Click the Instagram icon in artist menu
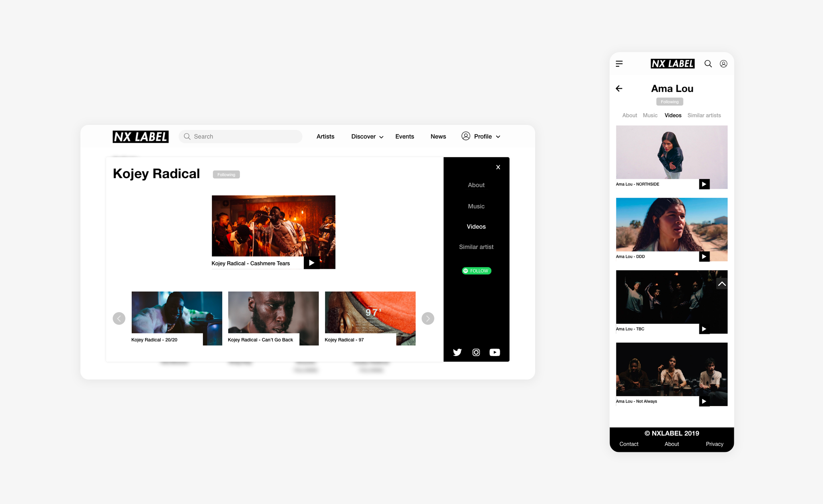This screenshot has height=504, width=823. (476, 352)
